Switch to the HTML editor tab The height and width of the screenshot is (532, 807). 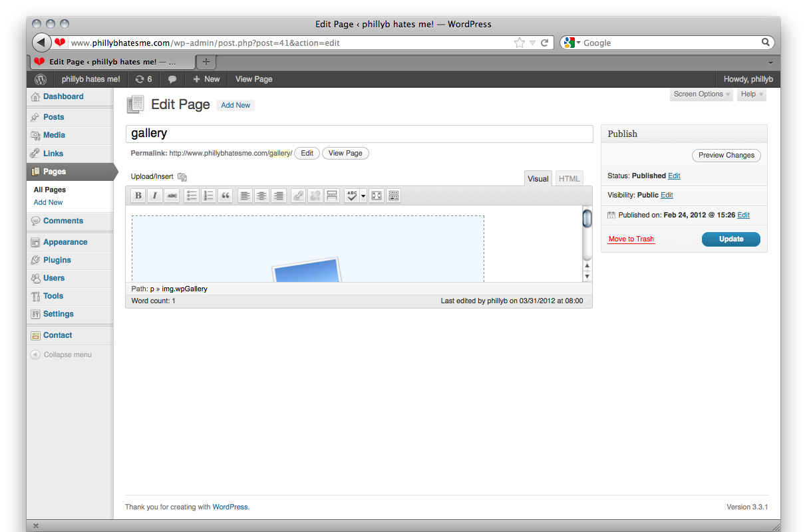pyautogui.click(x=569, y=178)
